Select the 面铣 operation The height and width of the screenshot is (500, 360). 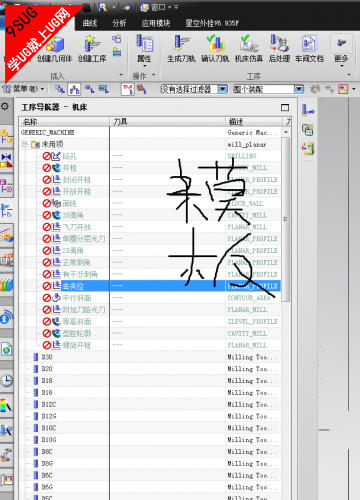click(69, 203)
